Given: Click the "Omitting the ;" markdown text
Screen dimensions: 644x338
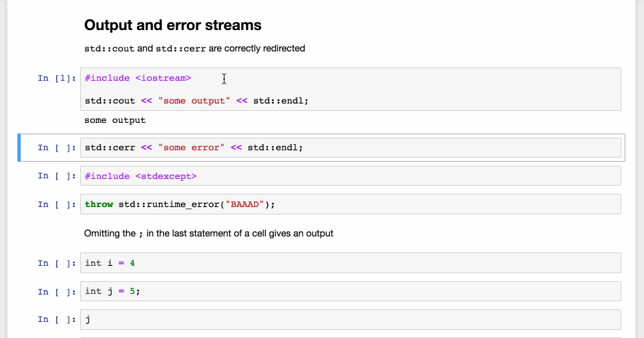Looking at the screenshot, I should click(208, 234).
